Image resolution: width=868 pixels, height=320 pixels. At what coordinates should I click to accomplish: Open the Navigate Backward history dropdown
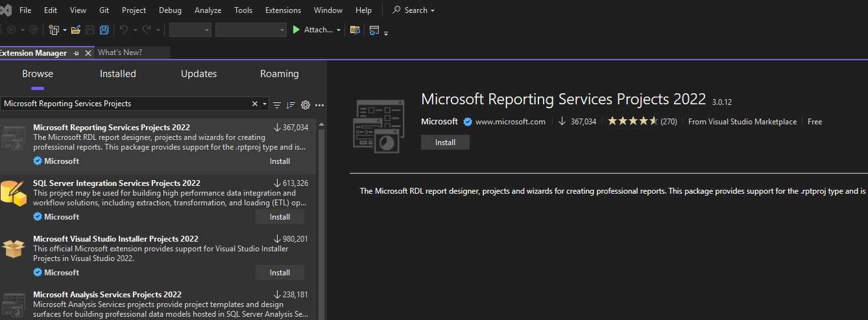22,30
